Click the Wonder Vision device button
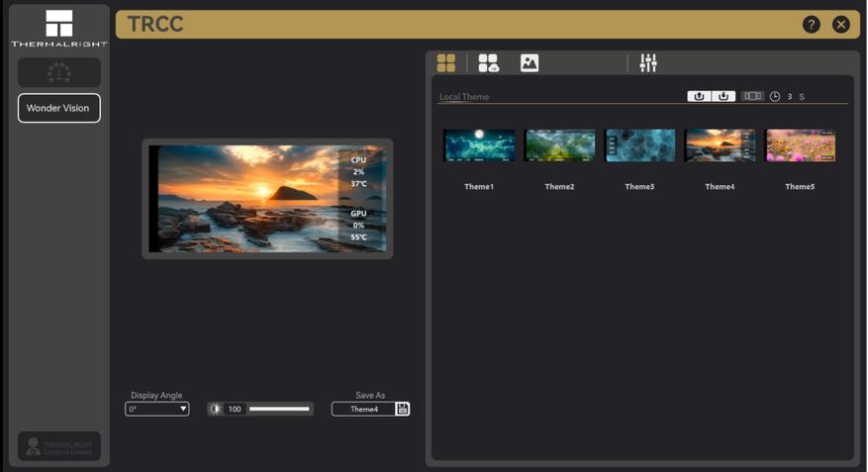This screenshot has width=868, height=472. click(59, 108)
